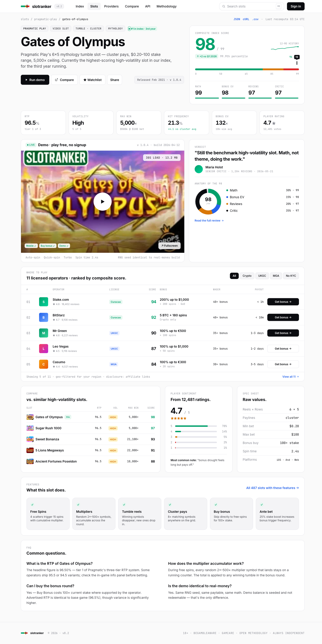Viewport: 322px width, 644px height.
Task: Click the Leo Vegas operator logo icon
Action: (x=43, y=349)
